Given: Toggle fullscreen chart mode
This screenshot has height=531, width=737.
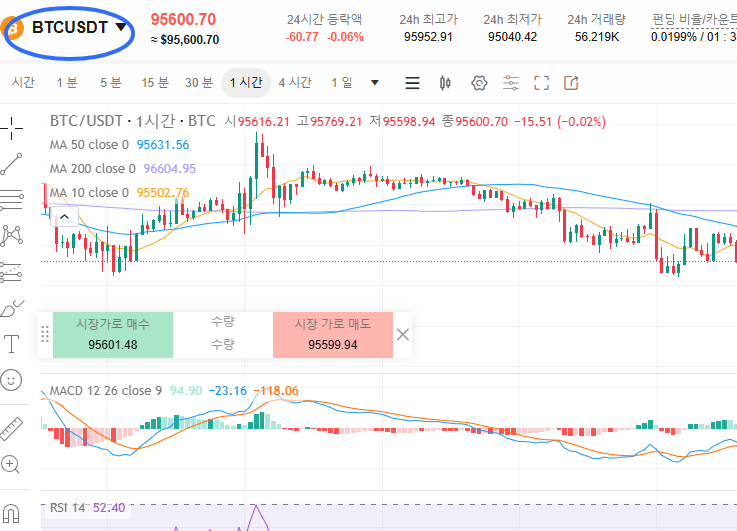Looking at the screenshot, I should [x=541, y=83].
